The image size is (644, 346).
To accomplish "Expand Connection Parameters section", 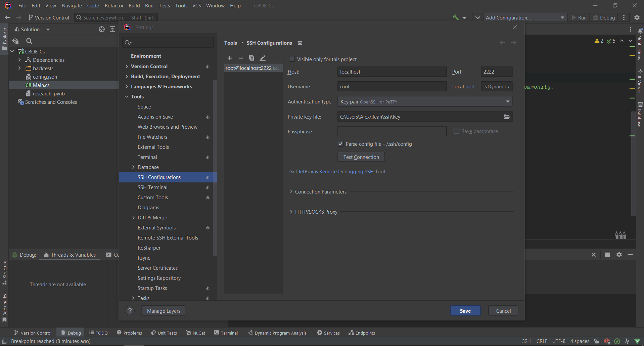I will coord(291,191).
